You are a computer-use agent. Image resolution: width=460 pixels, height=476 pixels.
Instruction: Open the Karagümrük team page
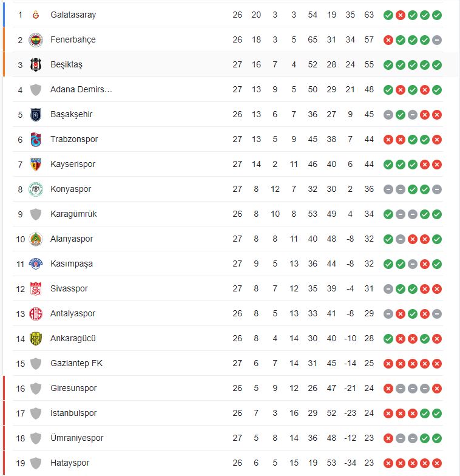[73, 214]
